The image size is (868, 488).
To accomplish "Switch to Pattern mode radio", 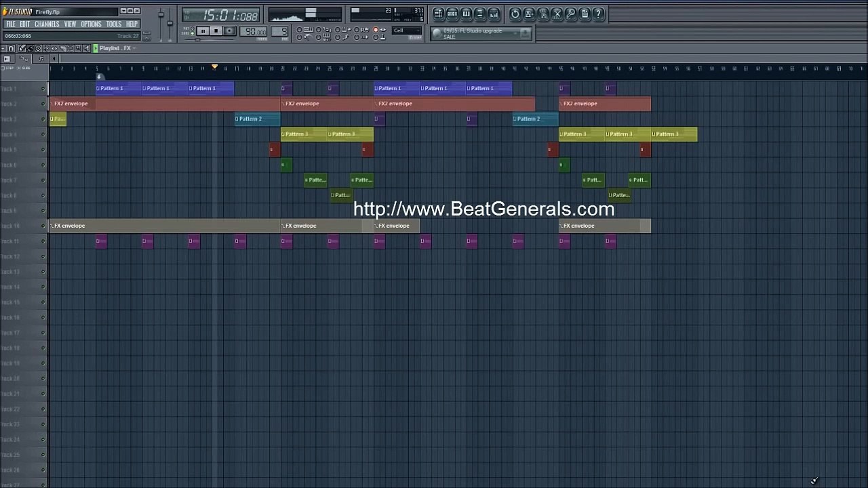I will tap(193, 28).
